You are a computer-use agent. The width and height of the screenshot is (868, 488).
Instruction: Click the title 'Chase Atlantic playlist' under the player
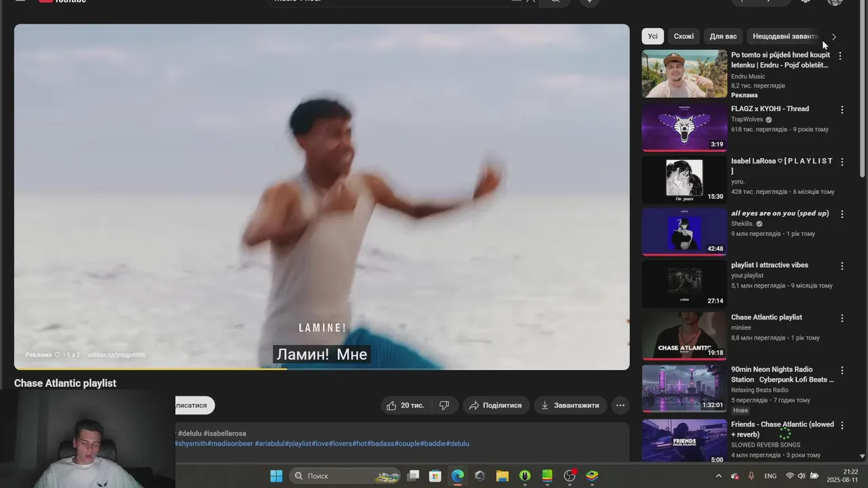pyautogui.click(x=65, y=383)
